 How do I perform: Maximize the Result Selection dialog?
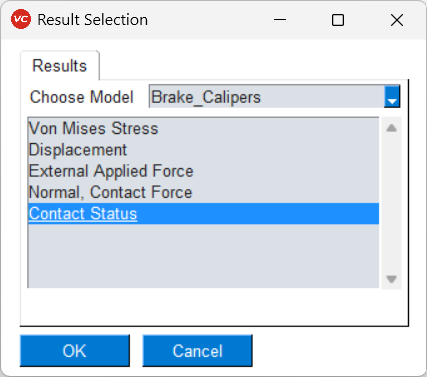coord(338,20)
